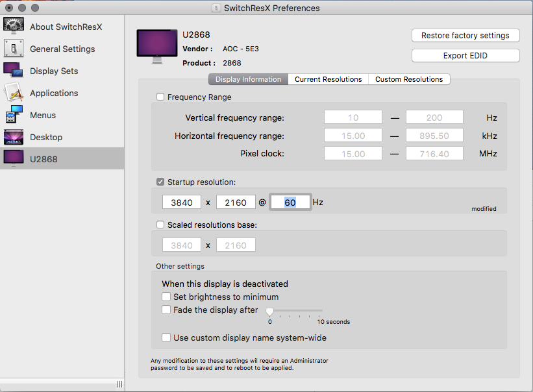Click the fade duration slider handle
Screen dimensions: 533x392
pyautogui.click(x=270, y=312)
